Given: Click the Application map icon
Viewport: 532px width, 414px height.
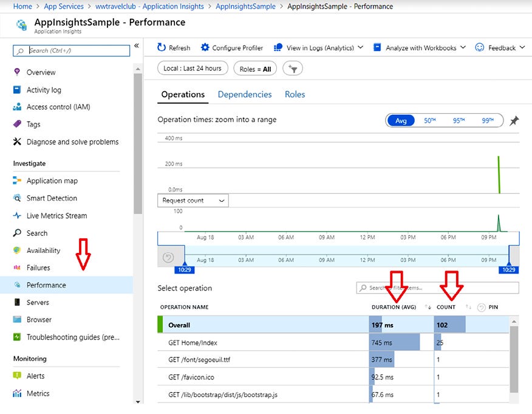Looking at the screenshot, I should [17, 181].
